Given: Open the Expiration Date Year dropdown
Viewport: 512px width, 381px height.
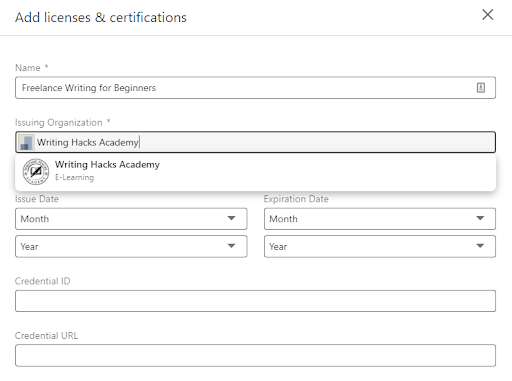Looking at the screenshot, I should 380,246.
